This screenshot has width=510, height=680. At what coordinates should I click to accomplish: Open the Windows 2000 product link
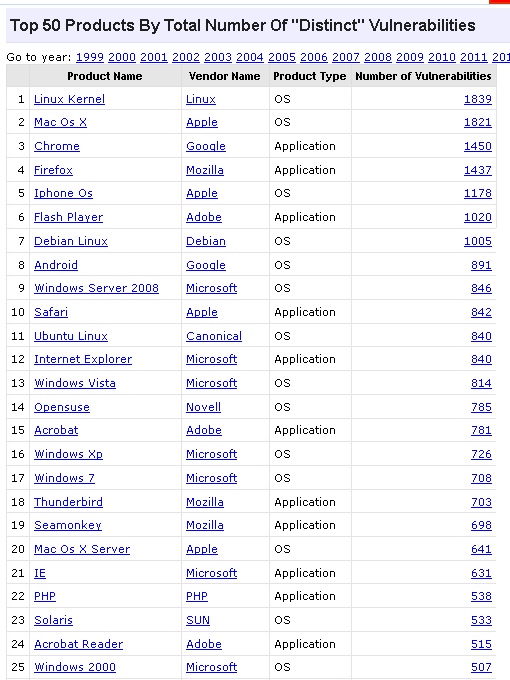coord(75,667)
